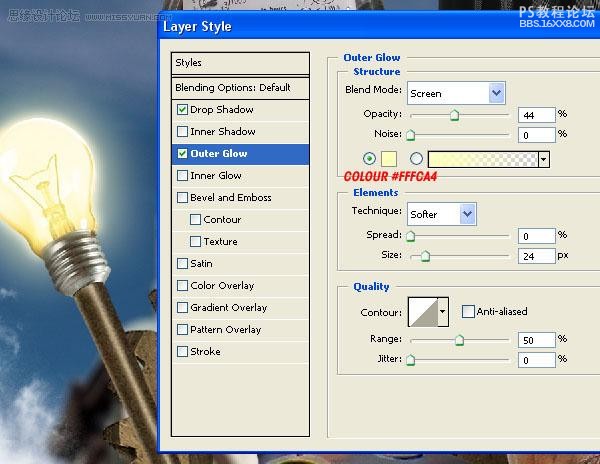Uncheck the Outer Glow checkbox
Screen dimensions: 600x464
(183, 154)
